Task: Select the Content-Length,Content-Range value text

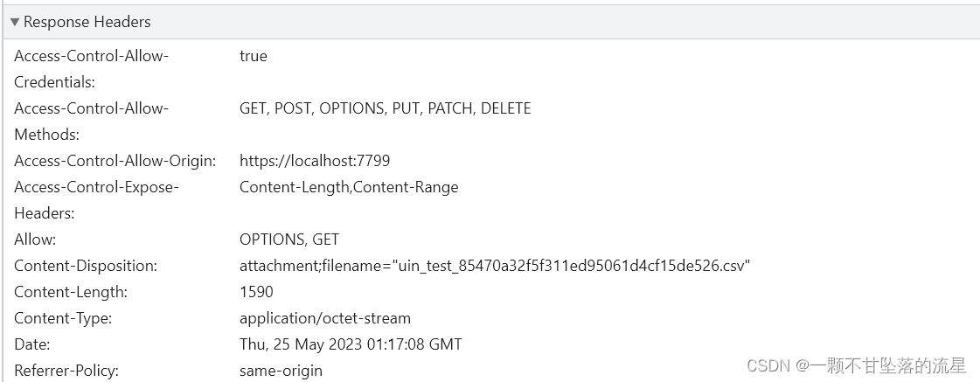Action: coord(348,187)
